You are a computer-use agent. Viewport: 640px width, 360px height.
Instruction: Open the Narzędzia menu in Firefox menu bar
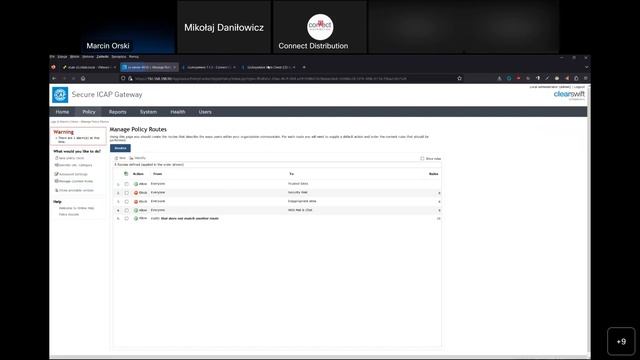coord(119,57)
